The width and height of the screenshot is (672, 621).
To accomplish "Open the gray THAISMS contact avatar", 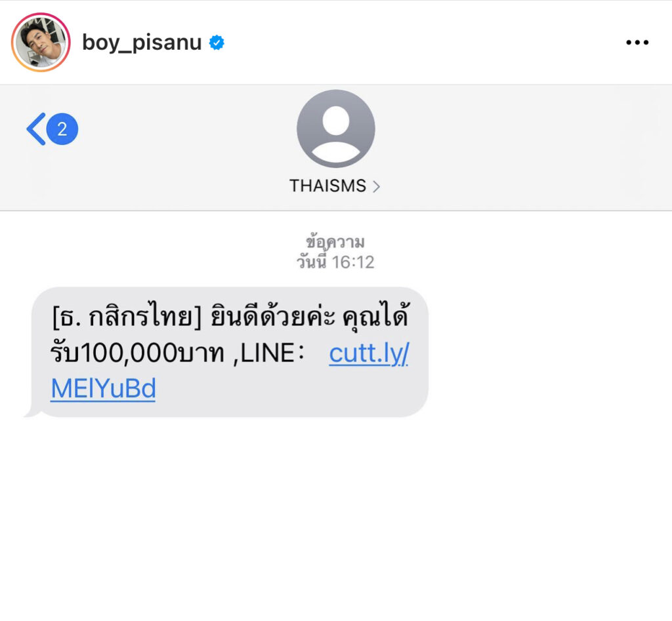I will tap(335, 129).
